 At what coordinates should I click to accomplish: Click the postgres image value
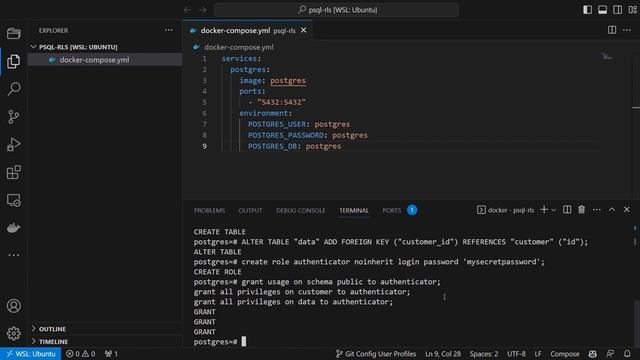click(x=288, y=80)
